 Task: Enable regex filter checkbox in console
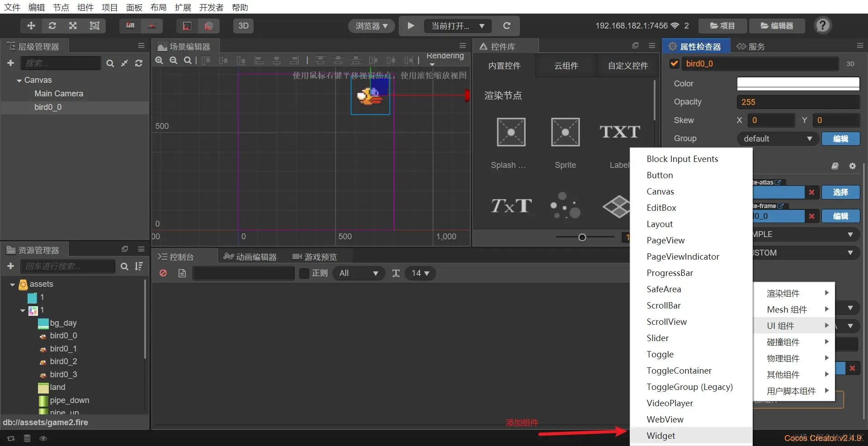pyautogui.click(x=304, y=273)
